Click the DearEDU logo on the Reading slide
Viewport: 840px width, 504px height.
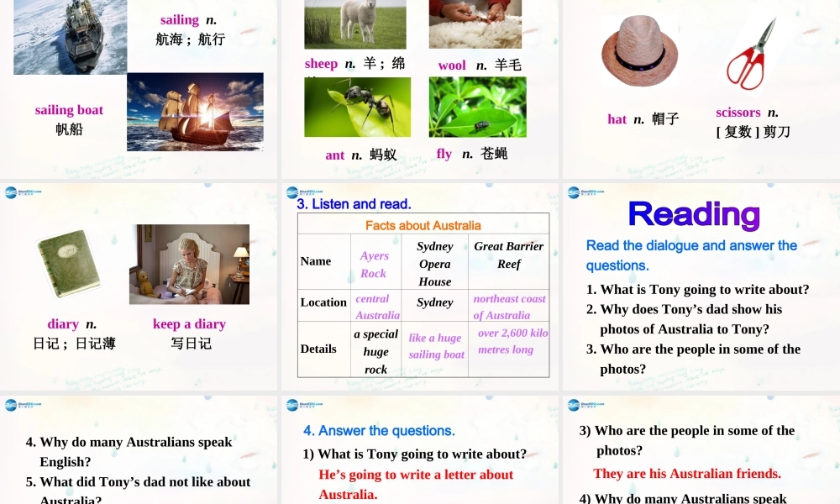[575, 192]
